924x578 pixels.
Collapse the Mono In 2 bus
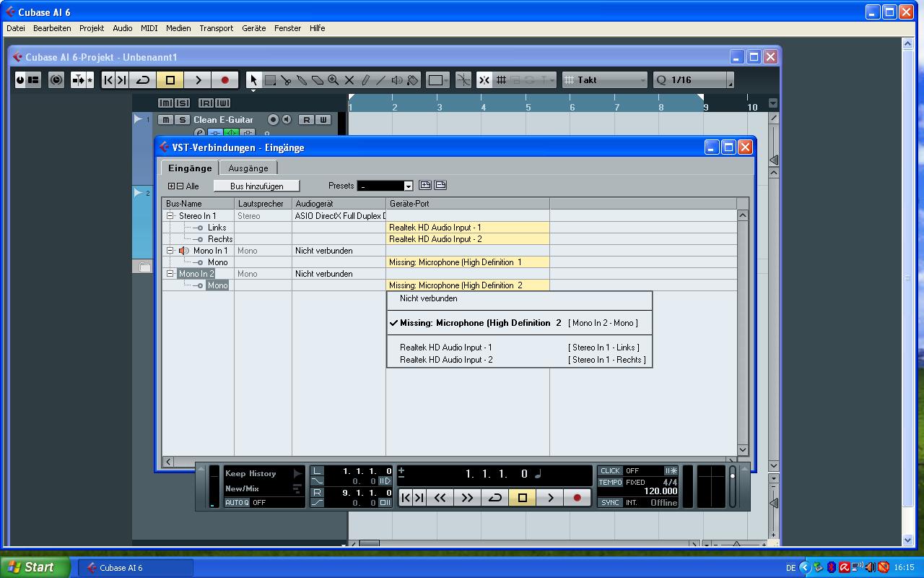coord(170,274)
